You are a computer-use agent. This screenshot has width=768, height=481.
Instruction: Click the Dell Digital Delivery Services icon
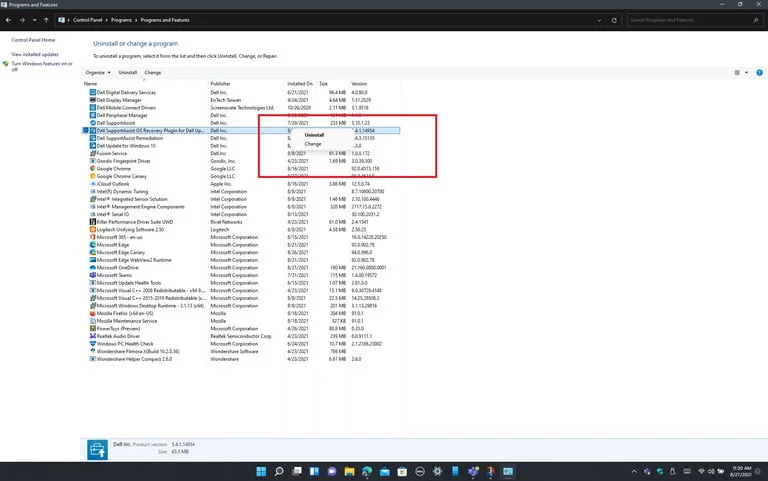pos(93,92)
